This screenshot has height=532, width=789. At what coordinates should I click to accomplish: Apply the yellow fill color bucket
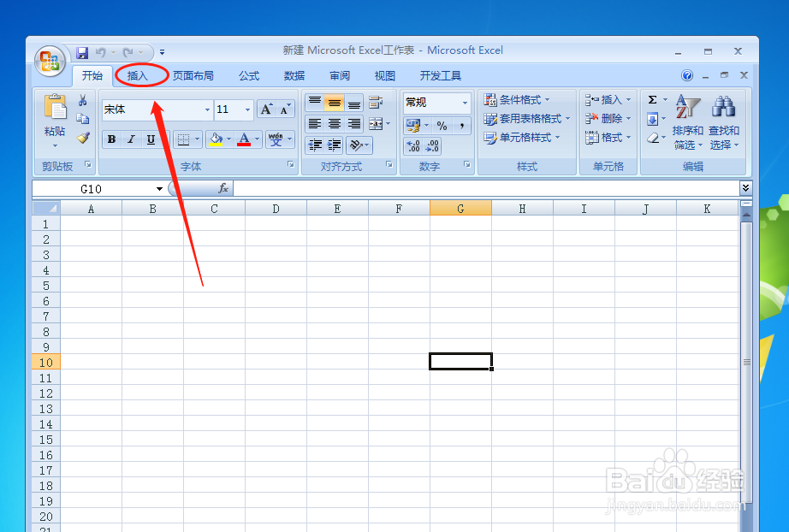[216, 139]
